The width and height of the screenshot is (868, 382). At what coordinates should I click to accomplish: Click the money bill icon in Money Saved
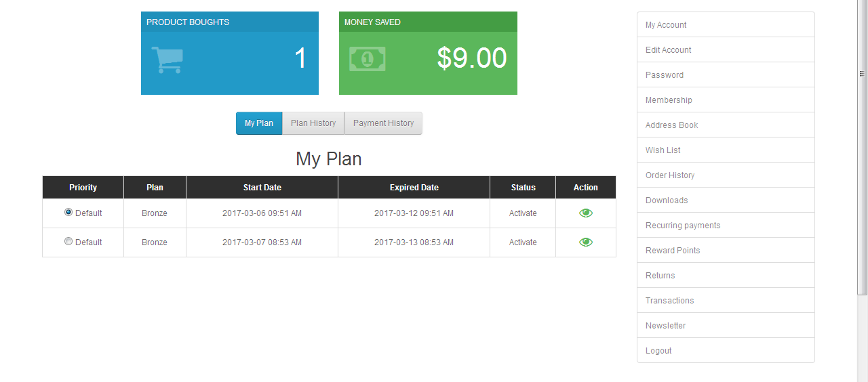(x=367, y=59)
